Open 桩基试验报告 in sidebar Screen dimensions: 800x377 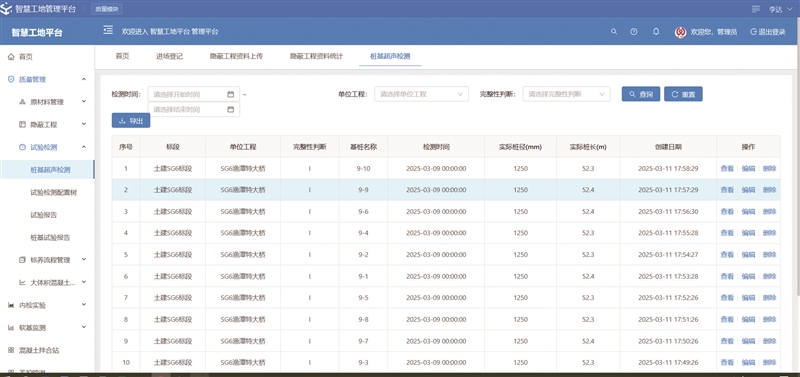click(x=50, y=238)
